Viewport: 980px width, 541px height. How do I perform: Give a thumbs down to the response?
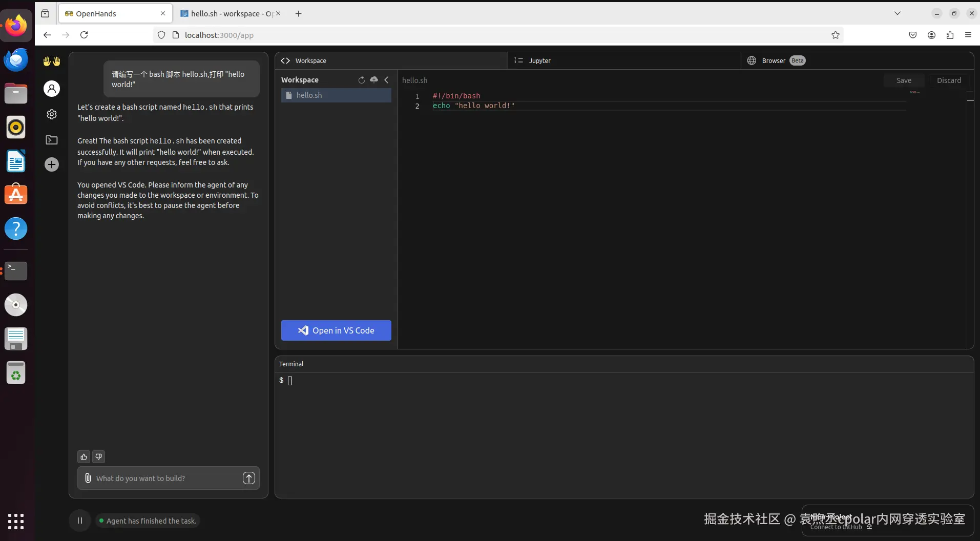[x=99, y=456]
